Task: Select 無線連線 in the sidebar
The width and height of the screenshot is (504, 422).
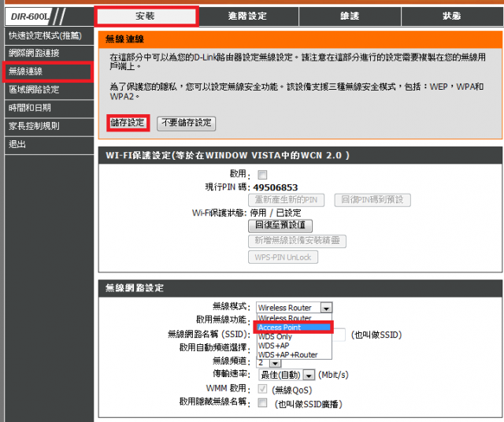Action: (x=48, y=72)
